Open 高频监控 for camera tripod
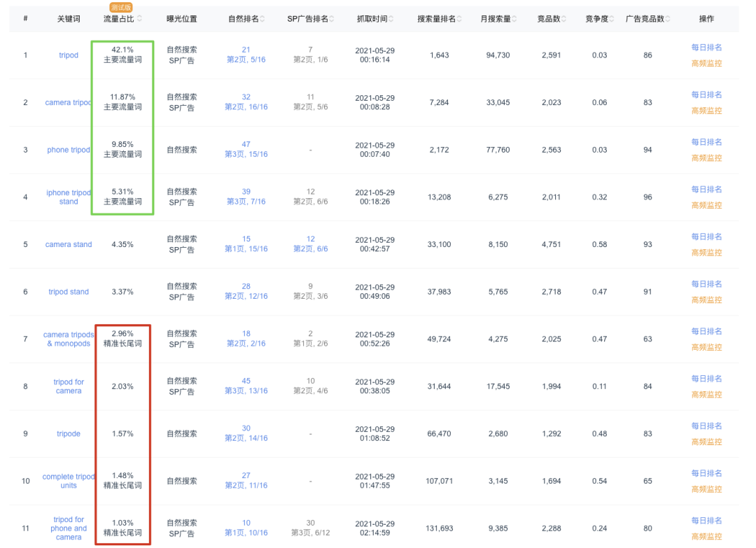This screenshot has height=548, width=756. pos(707,111)
